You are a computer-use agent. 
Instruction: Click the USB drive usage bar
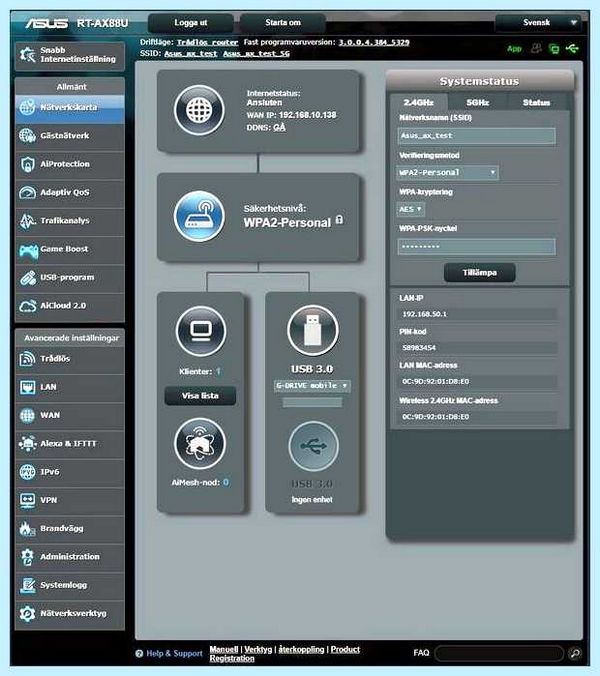[x=312, y=403]
